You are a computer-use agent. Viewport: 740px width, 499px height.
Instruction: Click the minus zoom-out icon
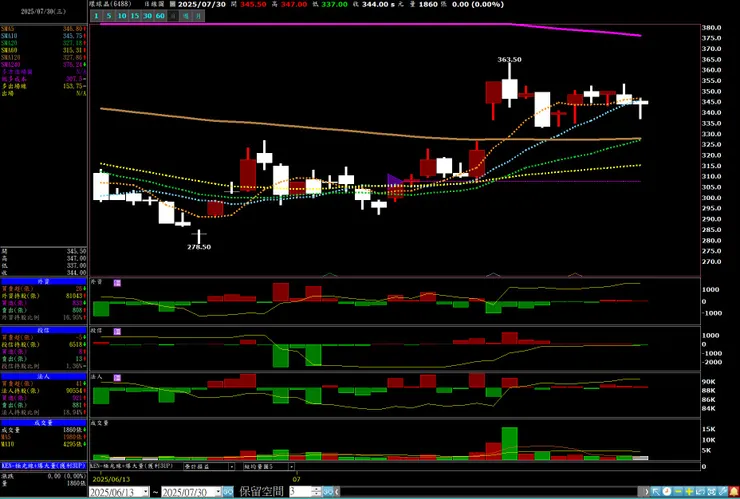(x=678, y=491)
